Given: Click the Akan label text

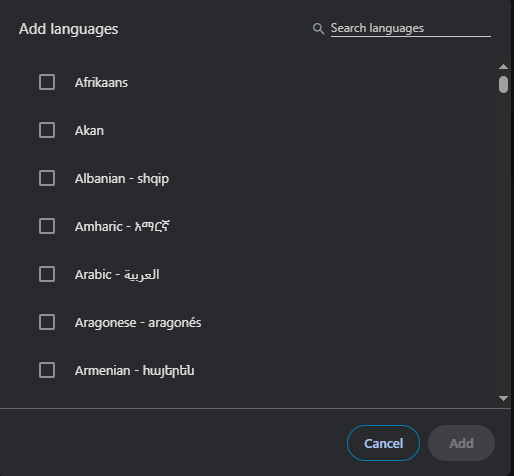Looking at the screenshot, I should [89, 131].
